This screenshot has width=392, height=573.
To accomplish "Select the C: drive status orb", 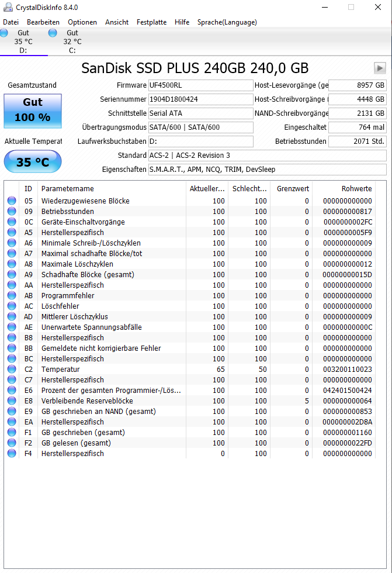I will [x=53, y=33].
